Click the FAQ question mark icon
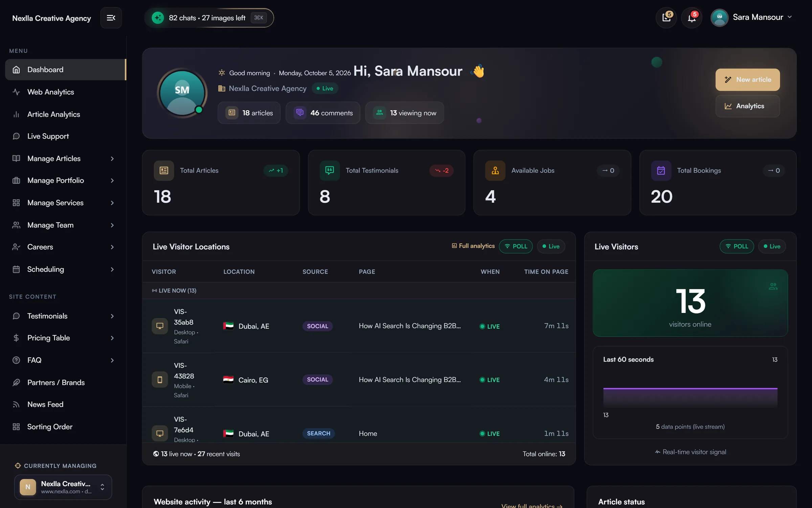 pyautogui.click(x=16, y=360)
